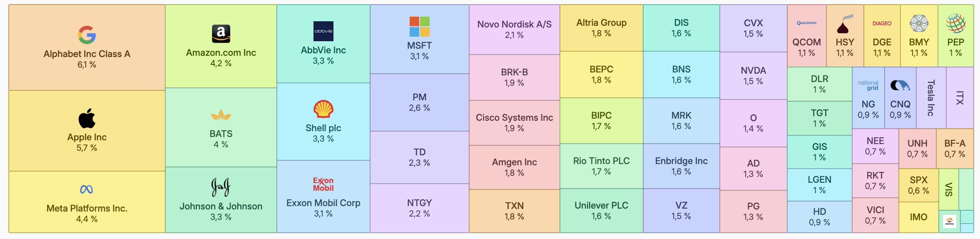Click the Hershey's kiss logo

pos(845,25)
